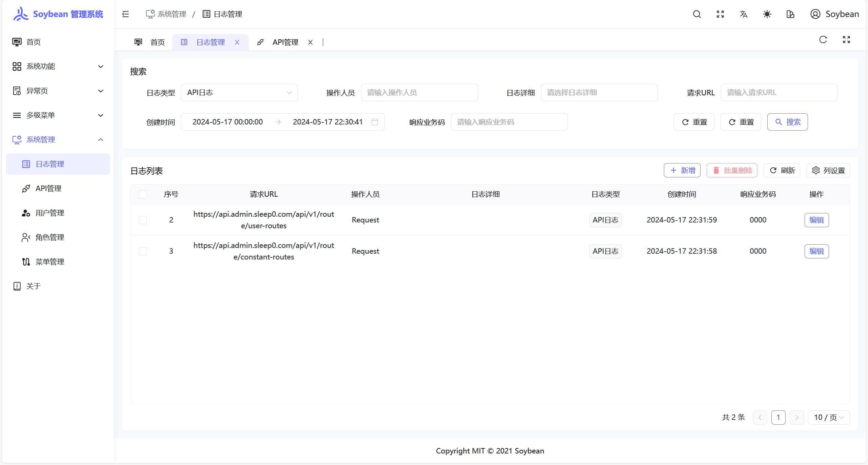Image resolution: width=868 pixels, height=465 pixels.
Task: Open 用户管理 in the sidebar
Action: (x=50, y=213)
